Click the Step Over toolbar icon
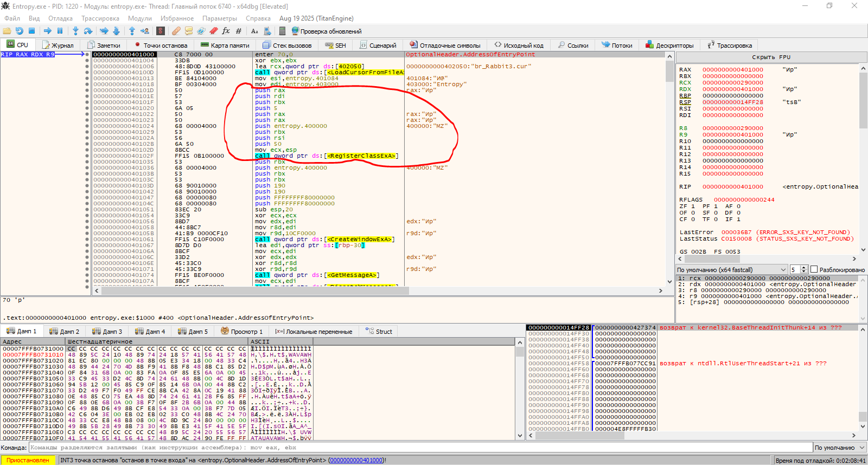This screenshot has width=868, height=465. tap(88, 31)
